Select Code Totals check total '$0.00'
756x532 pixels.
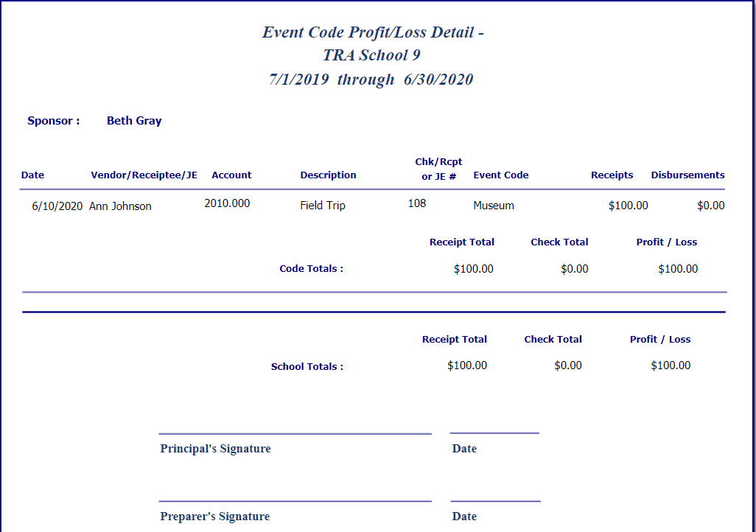(x=574, y=269)
